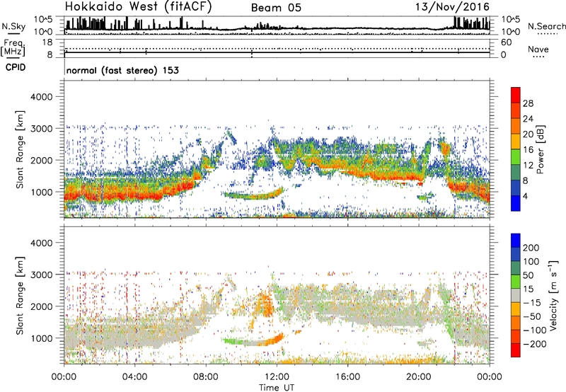Select the '4000' tick in the velocity panel

click(42, 243)
